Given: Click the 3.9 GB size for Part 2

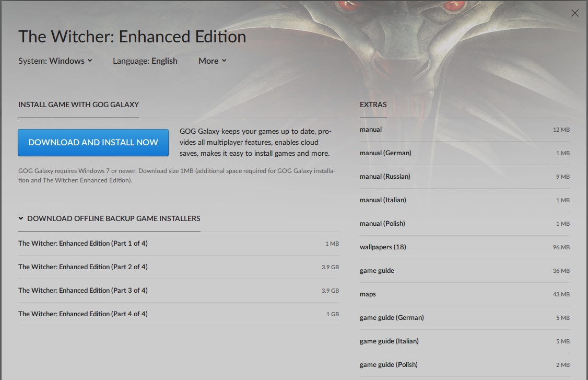Looking at the screenshot, I should (x=330, y=267).
